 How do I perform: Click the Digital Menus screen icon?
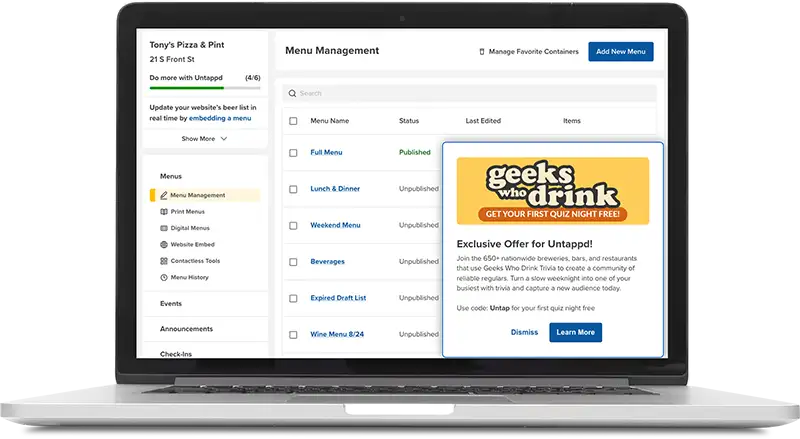pyautogui.click(x=164, y=228)
